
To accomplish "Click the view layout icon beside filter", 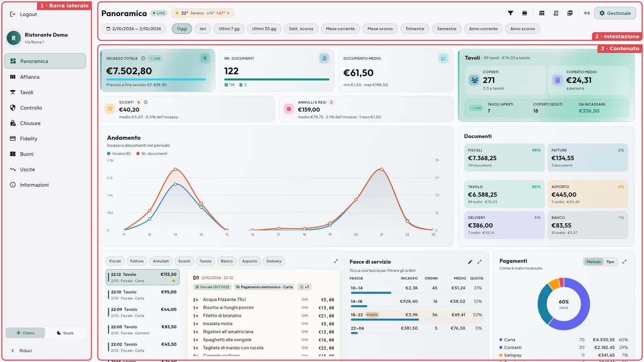I will click(x=524, y=13).
